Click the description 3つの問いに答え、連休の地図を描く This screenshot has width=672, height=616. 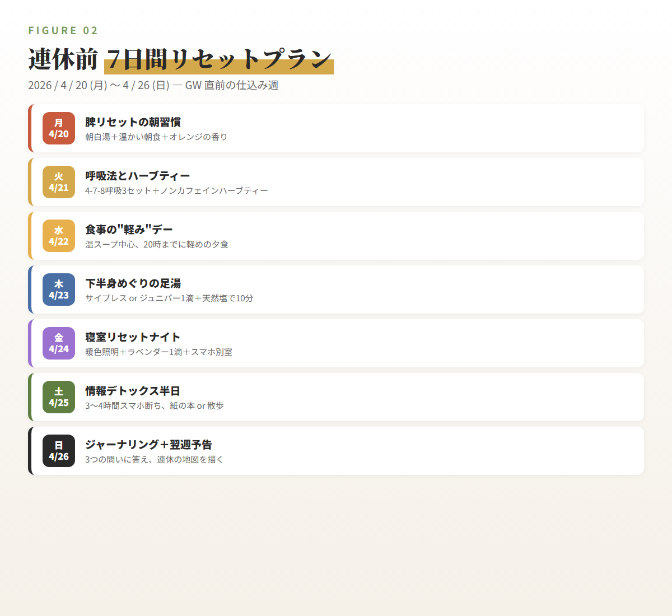click(155, 459)
